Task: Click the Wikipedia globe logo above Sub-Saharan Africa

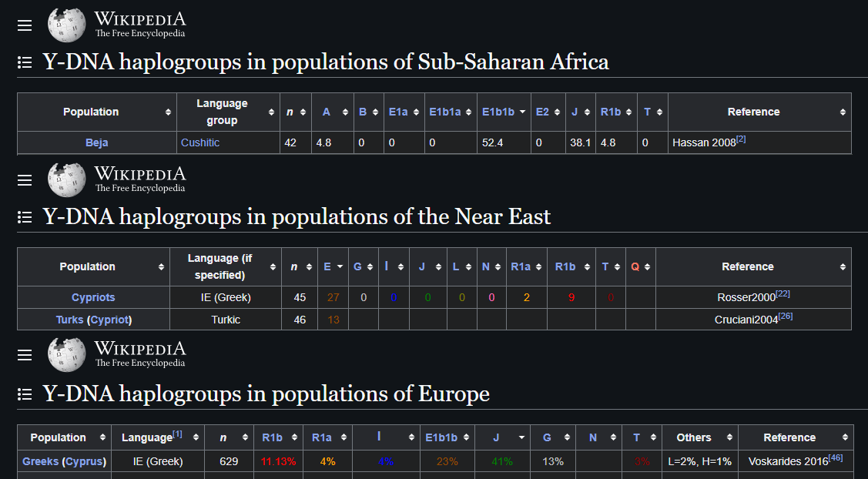Action: coord(66,25)
